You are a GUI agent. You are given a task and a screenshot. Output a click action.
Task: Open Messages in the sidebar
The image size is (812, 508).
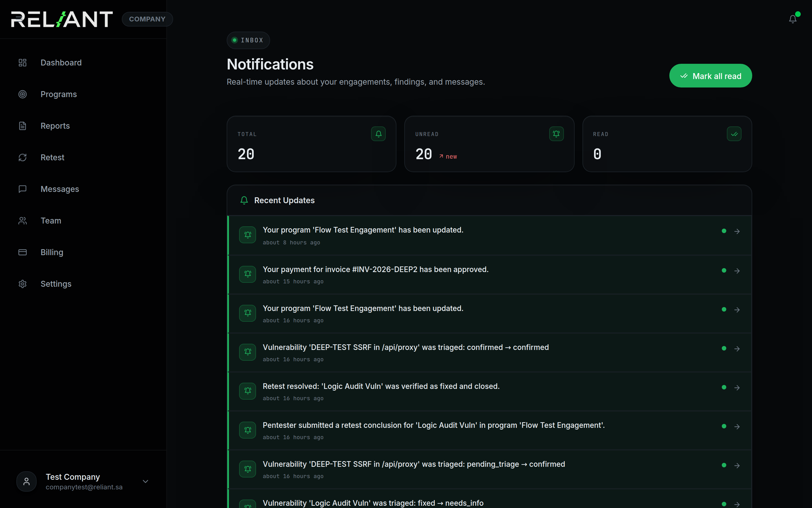pos(83,189)
